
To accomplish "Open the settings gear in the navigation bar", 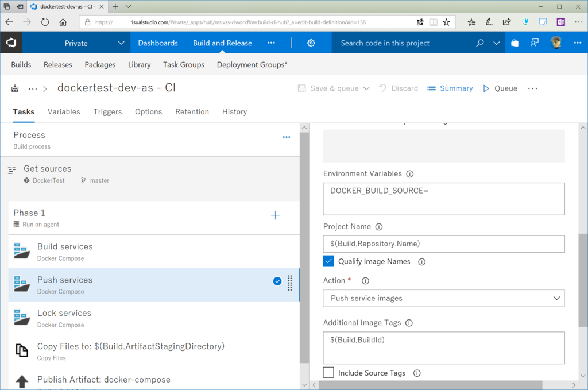I will 311,43.
